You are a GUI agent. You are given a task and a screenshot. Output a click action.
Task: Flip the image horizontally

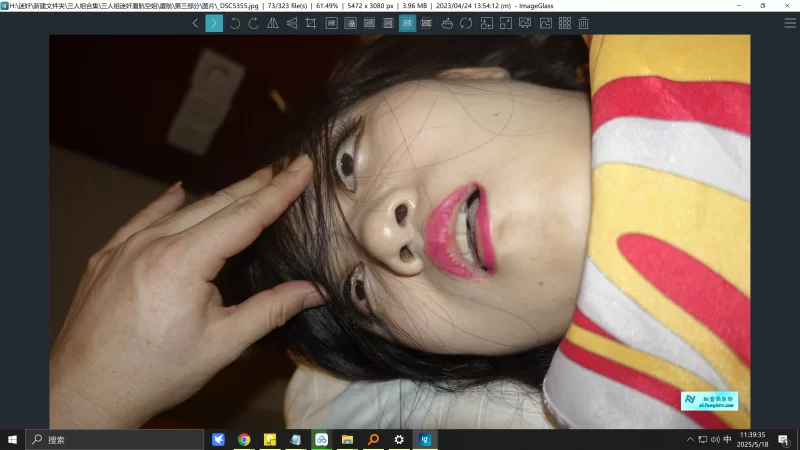[272, 23]
